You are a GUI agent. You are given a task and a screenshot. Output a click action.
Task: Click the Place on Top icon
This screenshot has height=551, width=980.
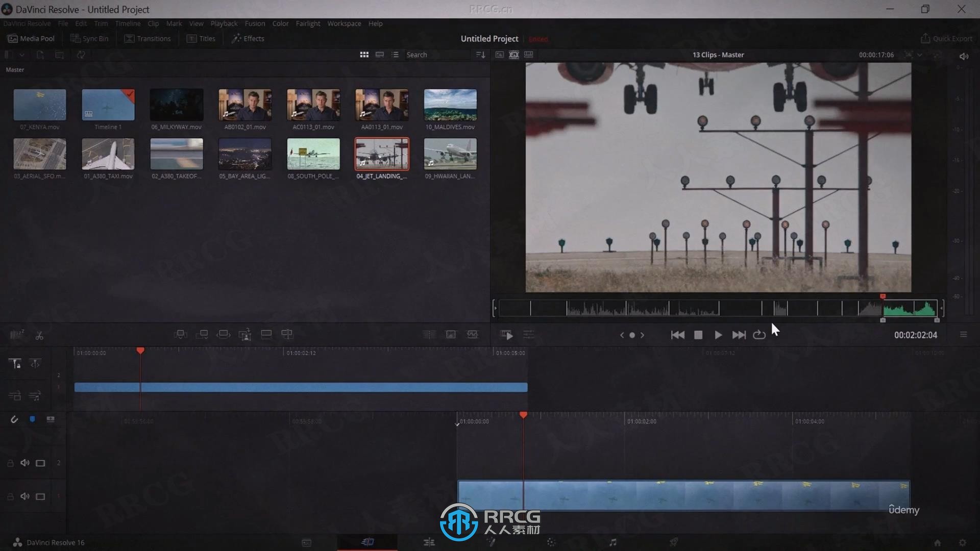click(266, 335)
